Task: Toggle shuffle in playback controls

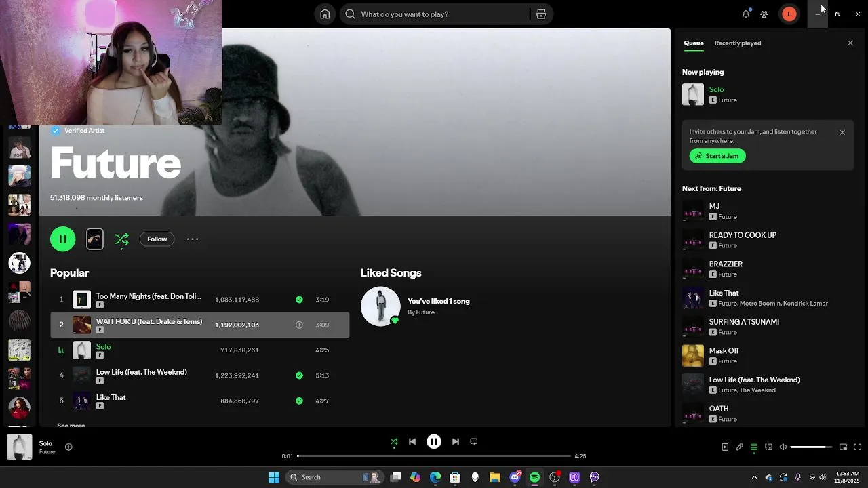Action: coord(394,442)
